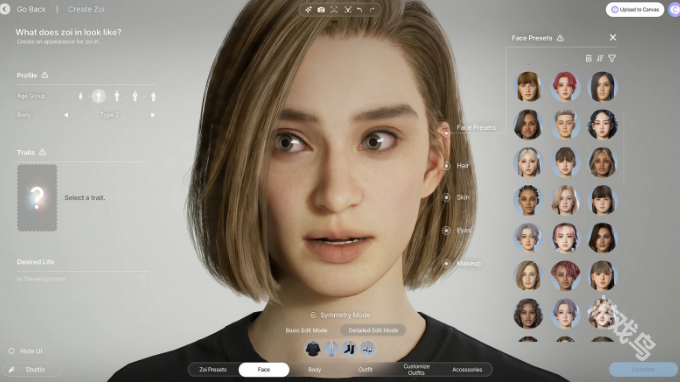Open the Hair editing point on the face
This screenshot has width=680, height=382.
pos(446,166)
